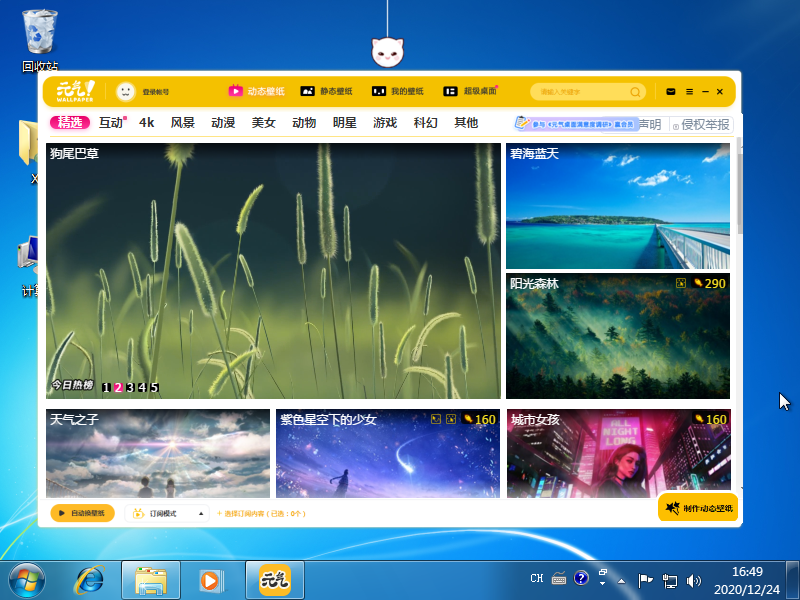Select hot list page 3

click(130, 388)
